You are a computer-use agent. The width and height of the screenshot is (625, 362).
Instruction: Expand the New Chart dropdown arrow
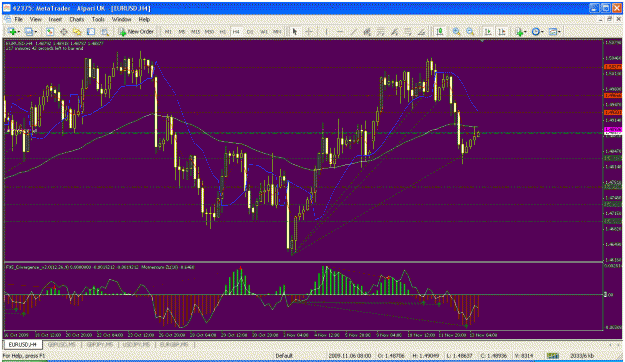coord(18,32)
